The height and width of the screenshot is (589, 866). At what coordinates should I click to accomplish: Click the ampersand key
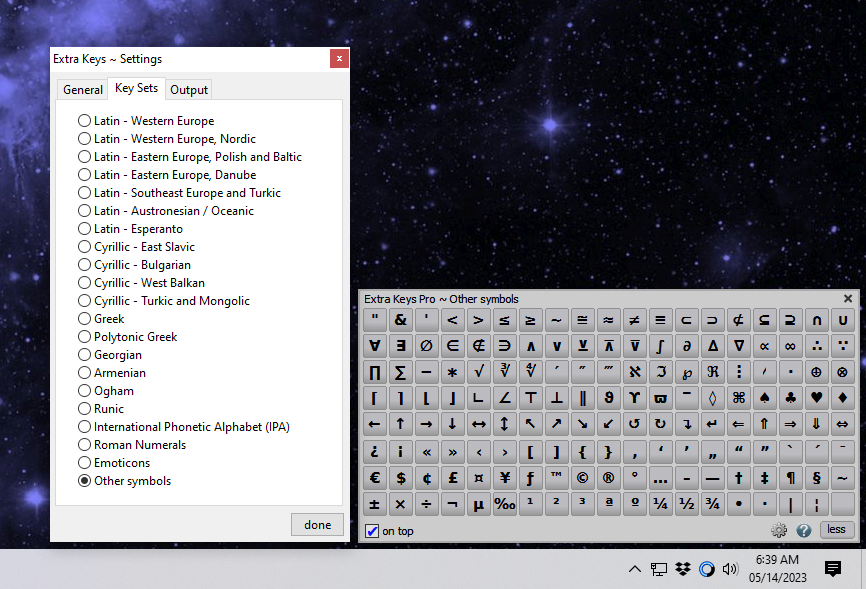click(400, 320)
